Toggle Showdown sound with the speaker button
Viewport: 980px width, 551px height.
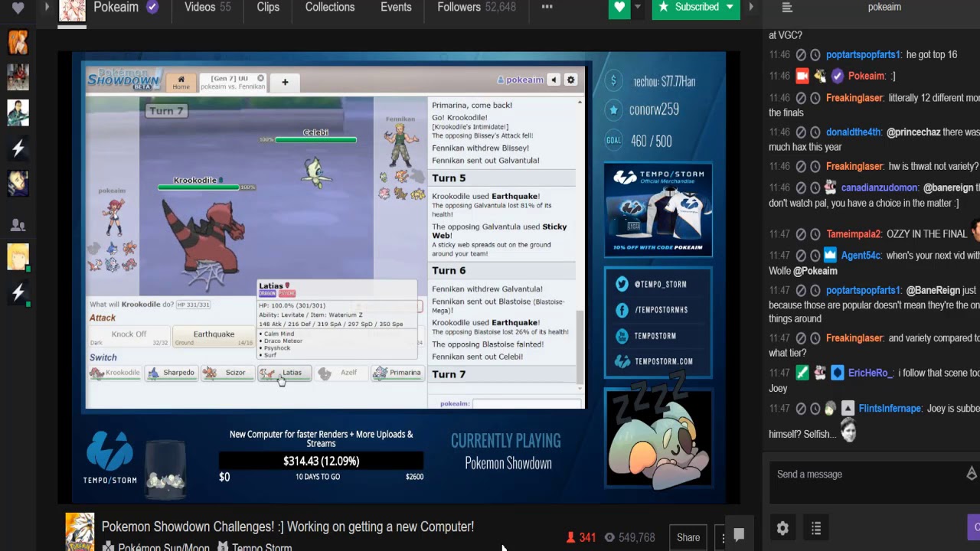pyautogui.click(x=554, y=80)
